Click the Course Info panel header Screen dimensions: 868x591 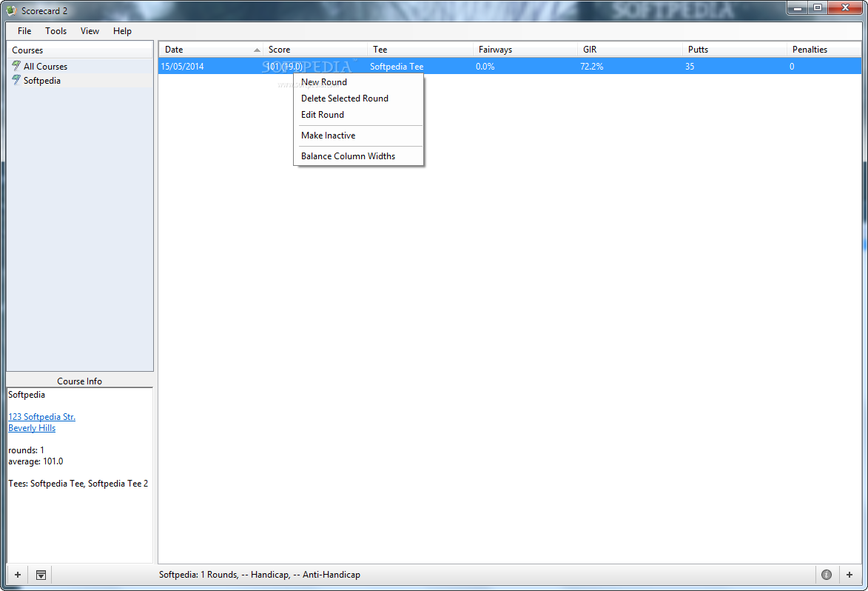79,381
